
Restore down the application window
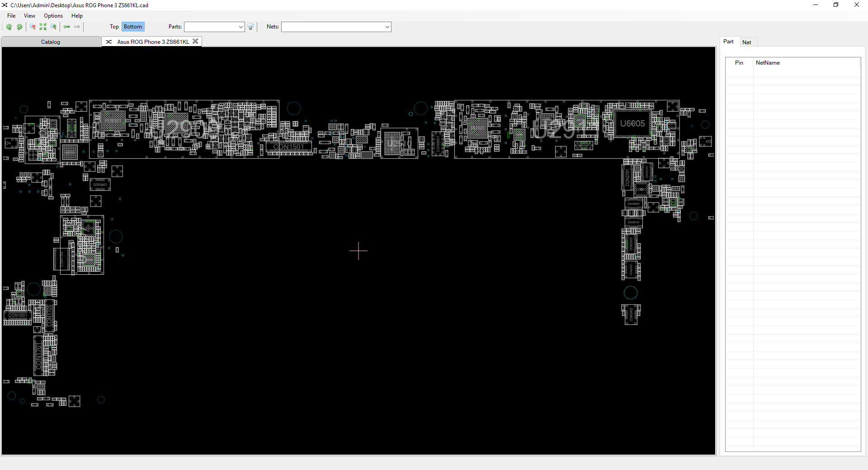[836, 5]
